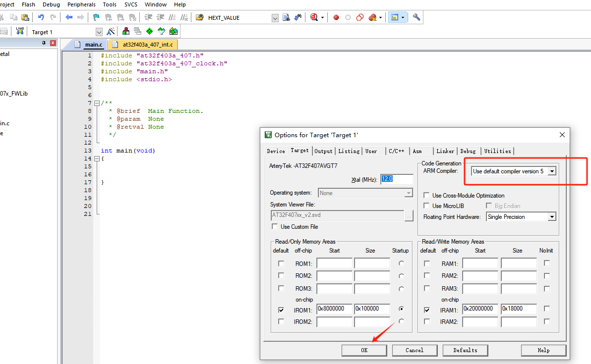This screenshot has width=591, height=364.
Task: Pin the project panel with the pushpin icon
Action: (x=44, y=43)
